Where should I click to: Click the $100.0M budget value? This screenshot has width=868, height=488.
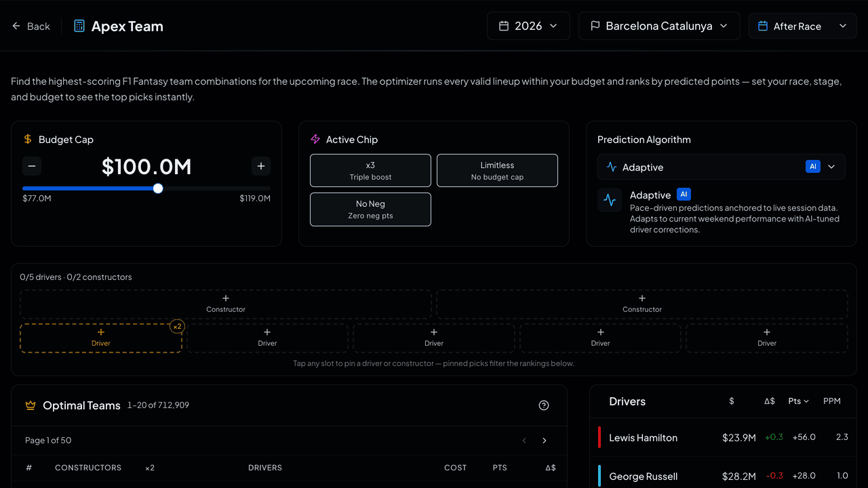point(146,167)
